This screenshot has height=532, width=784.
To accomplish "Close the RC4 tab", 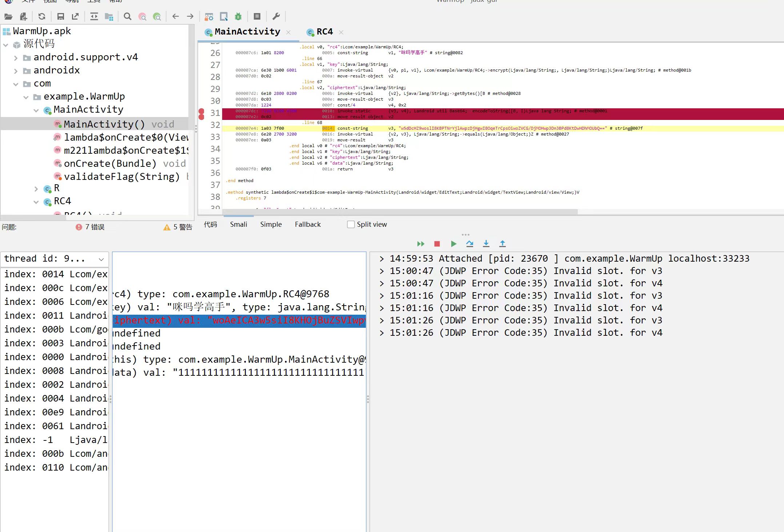I will tap(341, 32).
